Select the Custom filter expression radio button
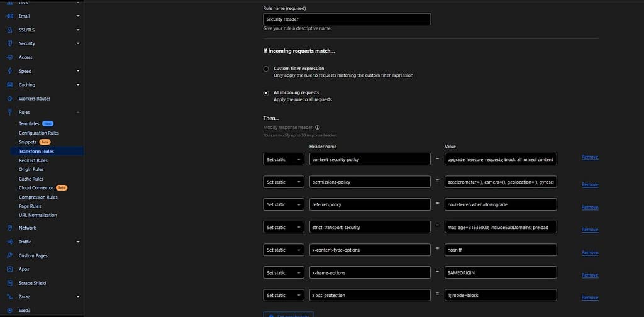The width and height of the screenshot is (644, 317). 266,69
